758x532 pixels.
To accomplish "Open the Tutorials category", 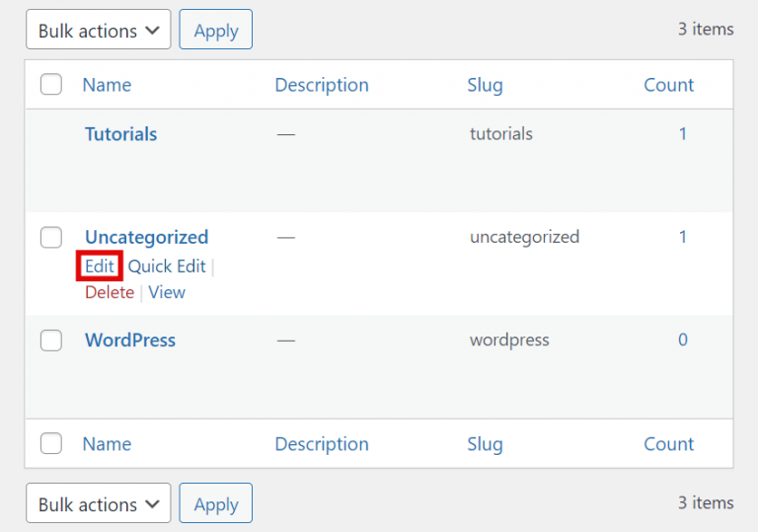I will 120,134.
